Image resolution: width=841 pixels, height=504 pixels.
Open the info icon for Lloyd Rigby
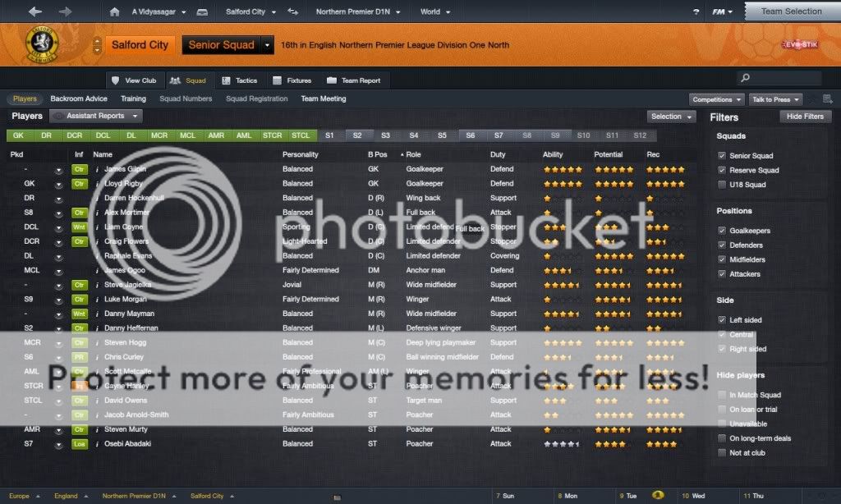coord(97,184)
